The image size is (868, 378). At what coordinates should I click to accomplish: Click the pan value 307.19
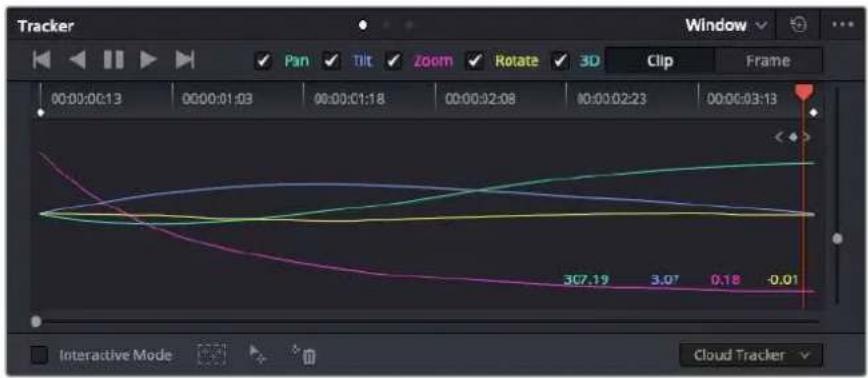point(586,279)
